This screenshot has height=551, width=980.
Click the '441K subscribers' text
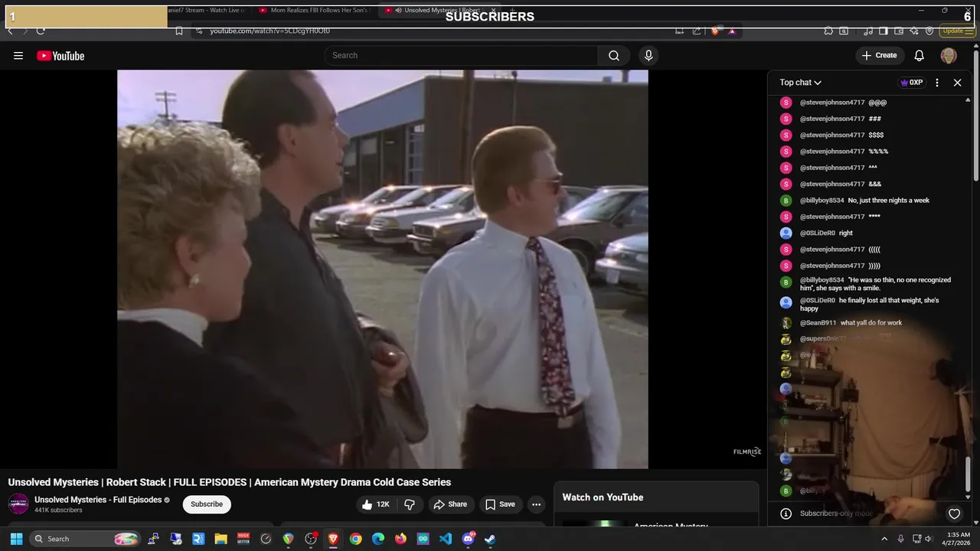(58, 510)
